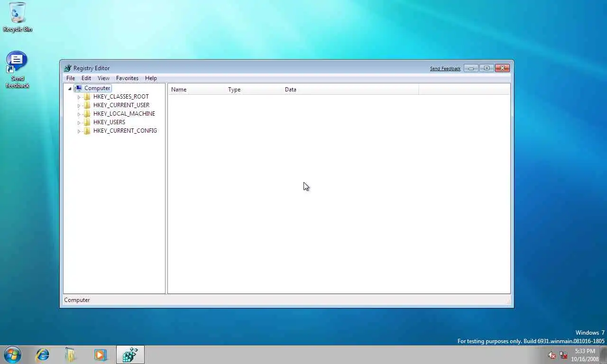The width and height of the screenshot is (607, 364).
Task: Select the Computer label in the tree
Action: tap(97, 88)
